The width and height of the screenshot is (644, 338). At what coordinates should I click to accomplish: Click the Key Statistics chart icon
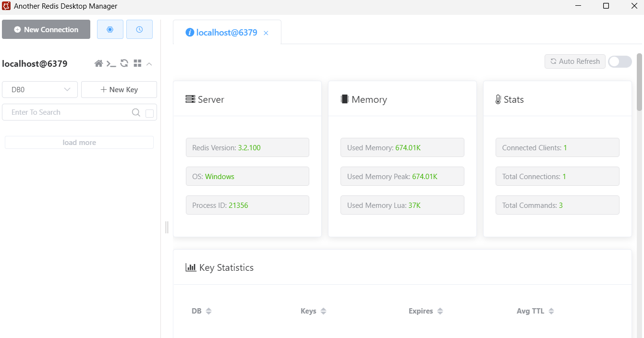tap(191, 267)
